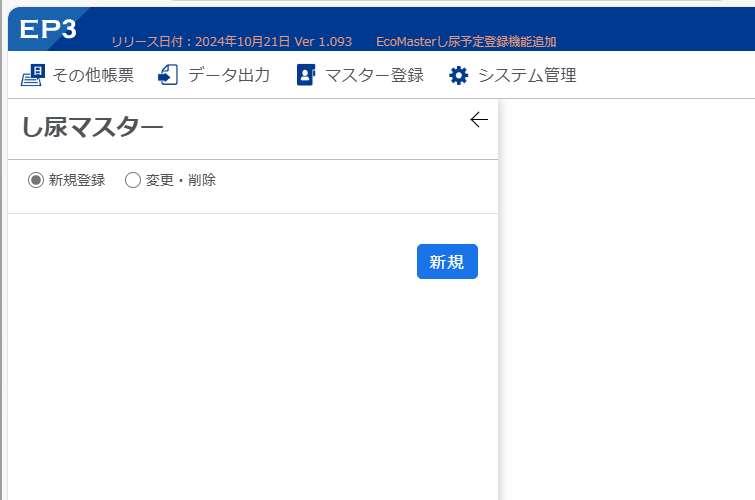Screen dimensions: 755x500
Task: Go back using the left arrow icon
Action: pos(479,119)
